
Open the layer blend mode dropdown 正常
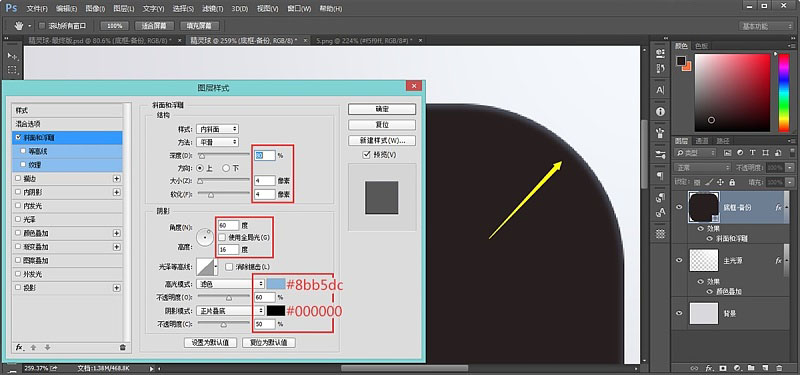(x=702, y=167)
